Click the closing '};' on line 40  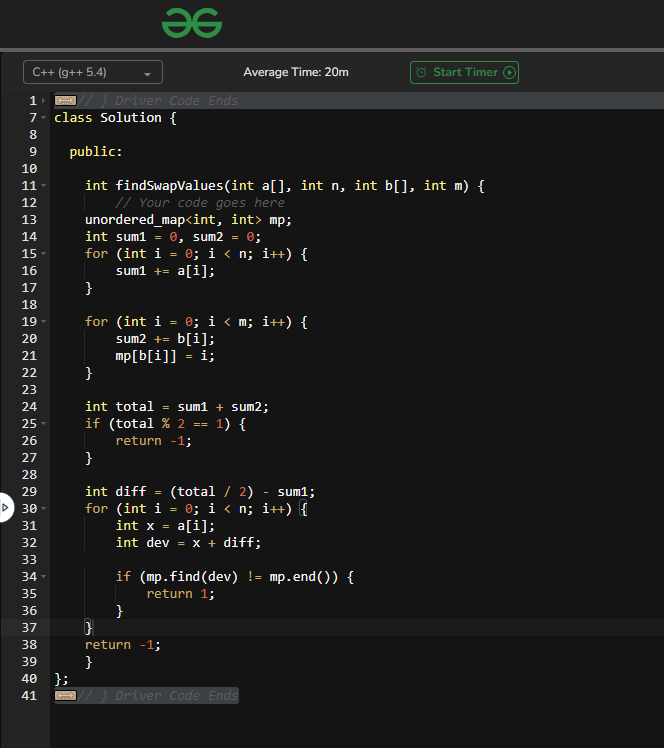pyautogui.click(x=62, y=679)
